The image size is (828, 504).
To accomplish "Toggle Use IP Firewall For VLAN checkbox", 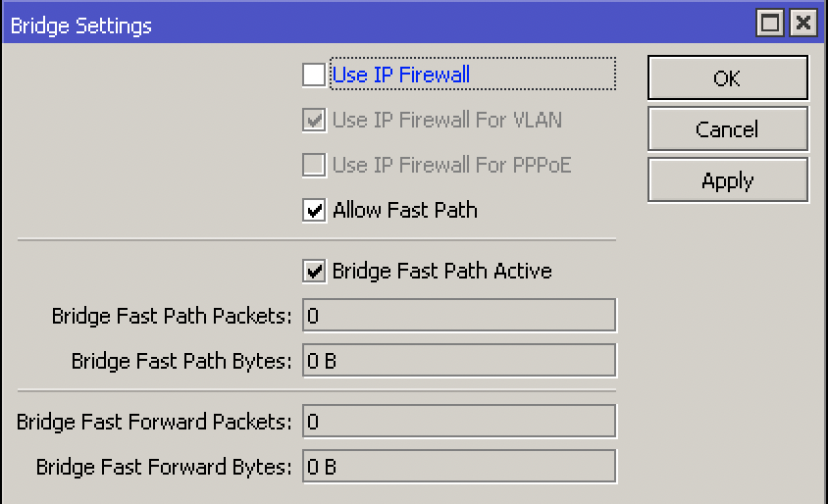I will pyautogui.click(x=314, y=121).
